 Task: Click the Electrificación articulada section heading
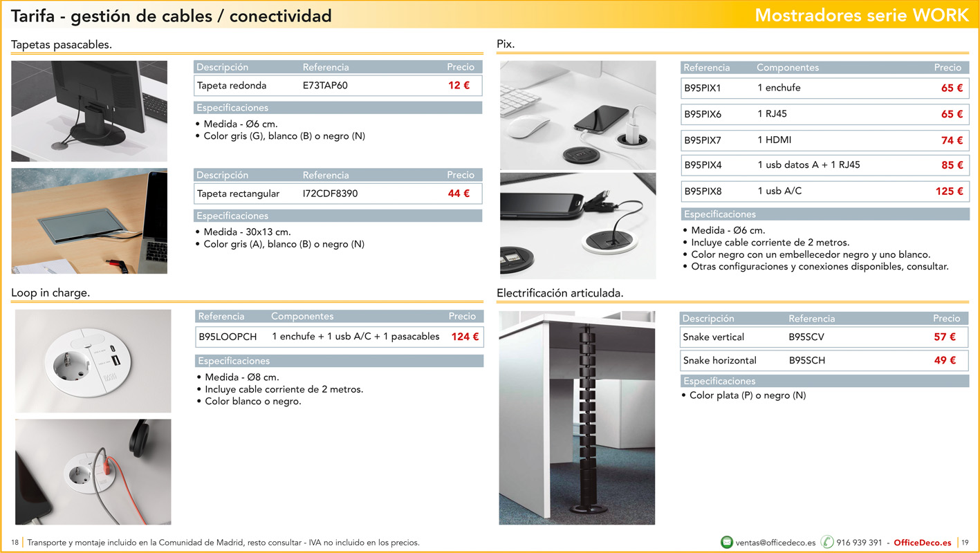pyautogui.click(x=560, y=293)
